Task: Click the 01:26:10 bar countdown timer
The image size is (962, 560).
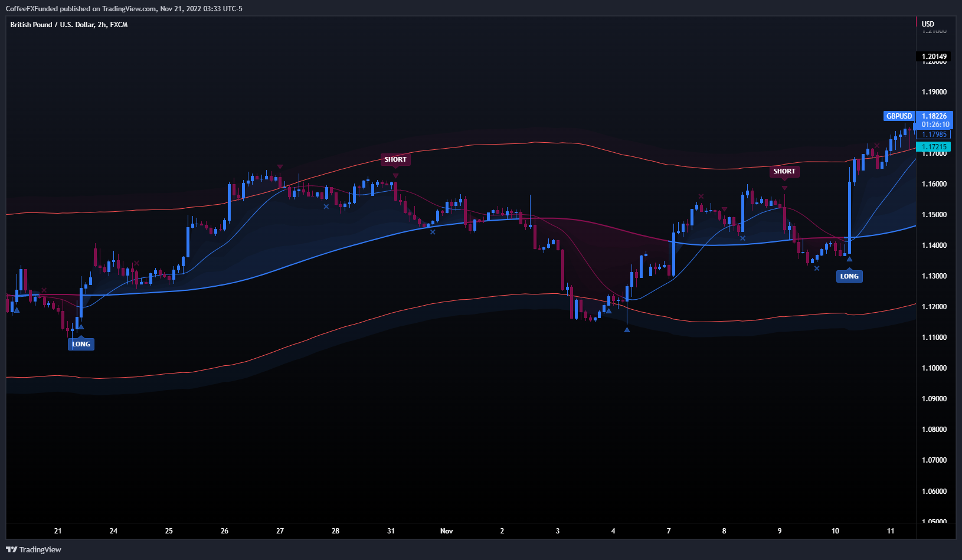Action: coord(935,125)
